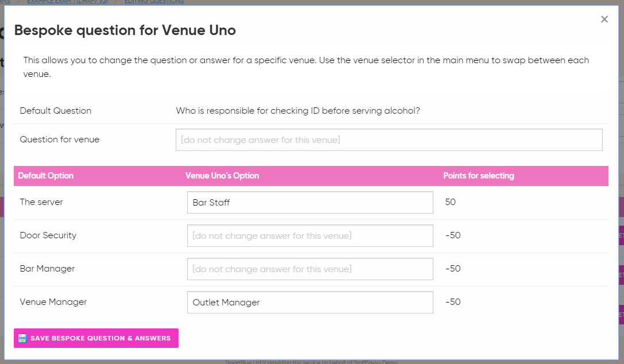Close the bespoke question dialog
This screenshot has height=364, width=624.
click(x=604, y=20)
